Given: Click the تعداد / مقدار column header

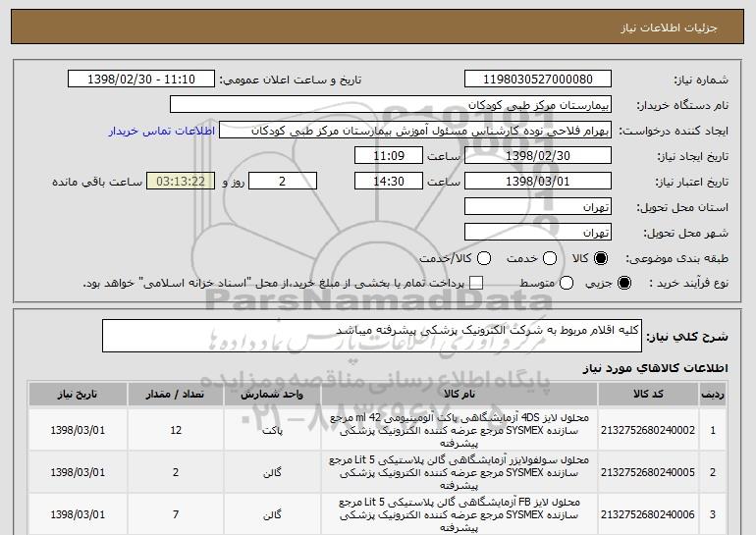Looking at the screenshot, I should 176,395.
